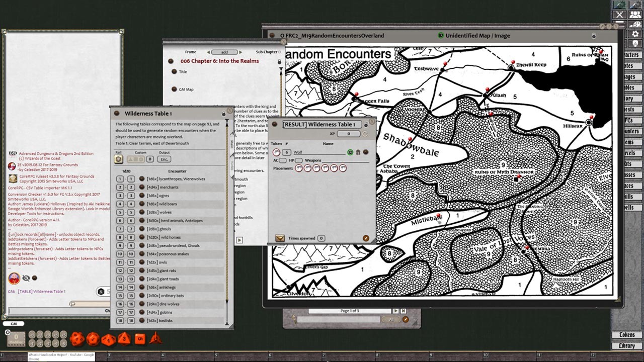644x362 pixels.
Task: Hide chat entries with the crossed-eye icon
Action: click(26, 278)
